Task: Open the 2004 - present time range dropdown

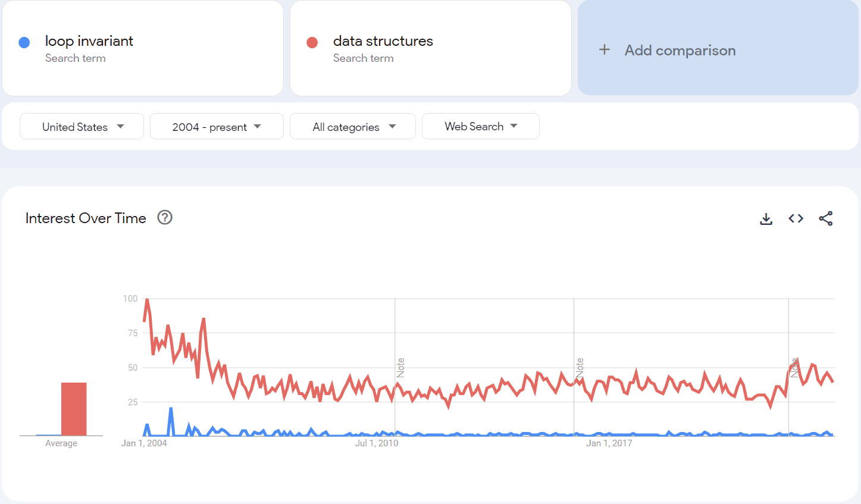Action: [217, 126]
